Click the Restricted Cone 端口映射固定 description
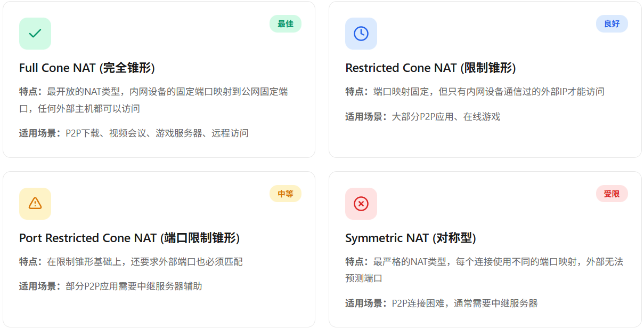 click(475, 92)
